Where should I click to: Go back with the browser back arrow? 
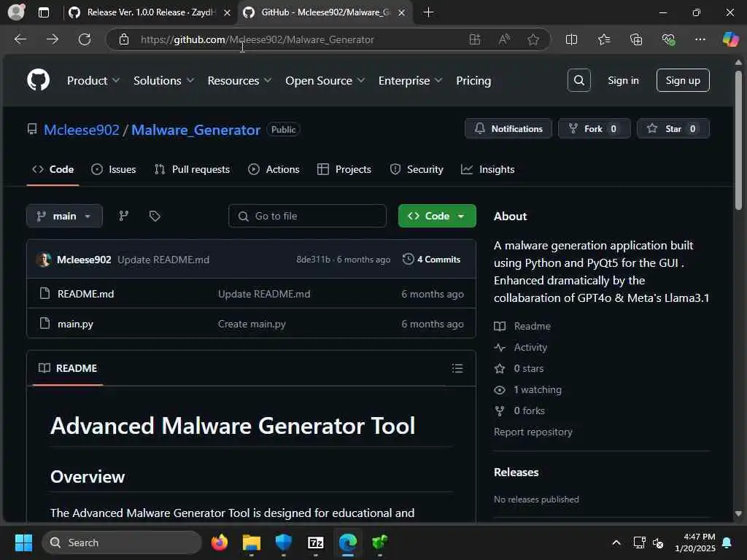click(20, 39)
